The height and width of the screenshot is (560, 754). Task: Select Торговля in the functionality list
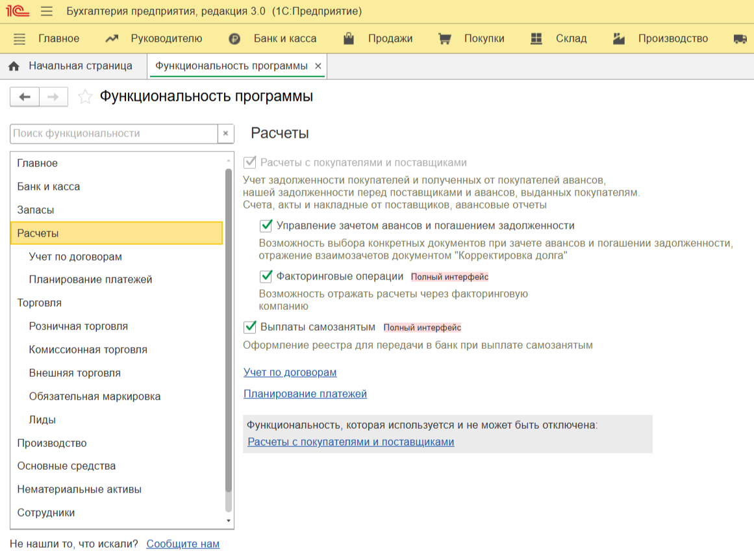40,303
